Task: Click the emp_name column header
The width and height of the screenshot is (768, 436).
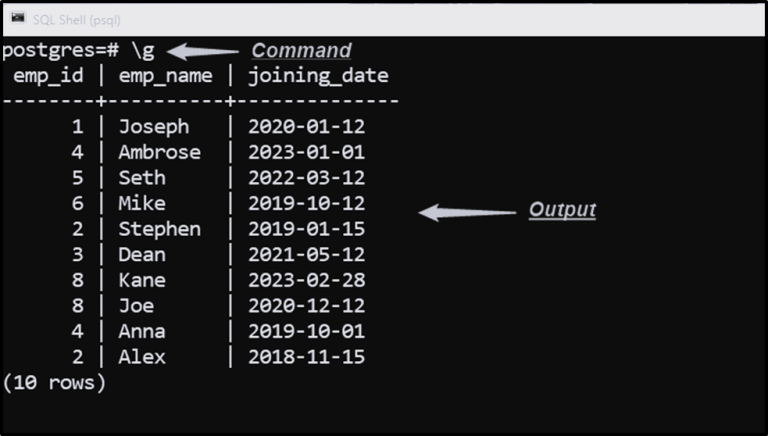Action: tap(166, 76)
